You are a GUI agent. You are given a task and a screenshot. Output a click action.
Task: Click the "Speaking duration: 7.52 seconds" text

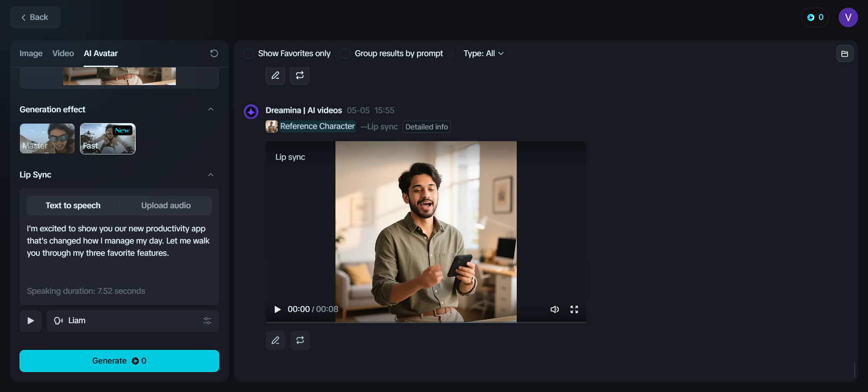(x=86, y=291)
